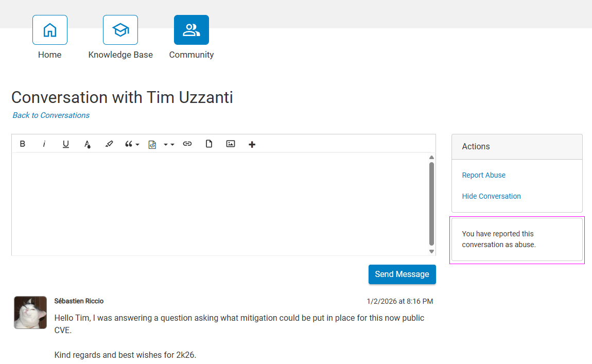This screenshot has height=364, width=592.
Task: Click Sébastien Riccio's cat avatar
Action: [x=30, y=313]
